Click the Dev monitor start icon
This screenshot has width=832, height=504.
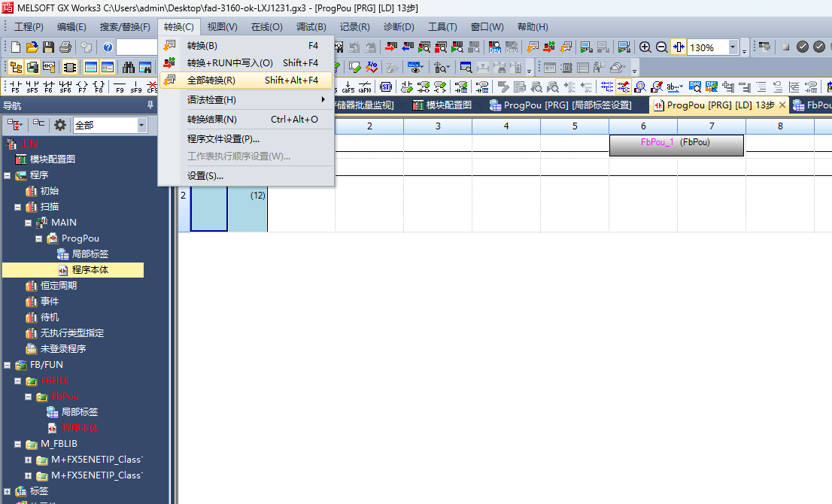pyautogui.click(x=494, y=47)
